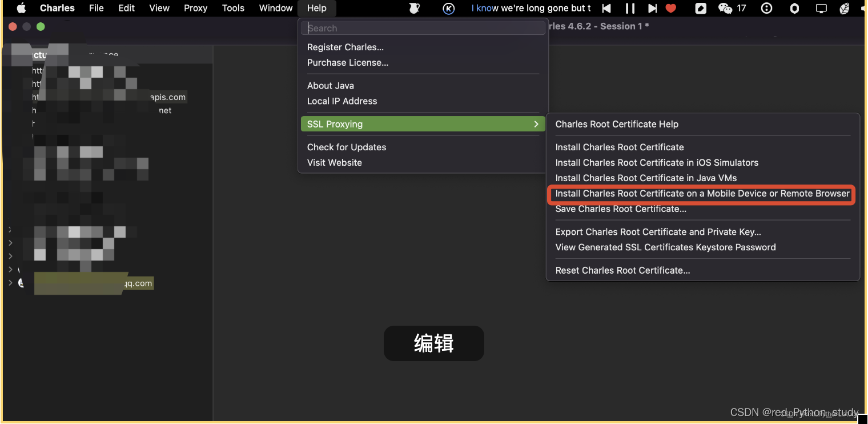Open the View menu
This screenshot has width=868, height=424.
pyautogui.click(x=159, y=8)
